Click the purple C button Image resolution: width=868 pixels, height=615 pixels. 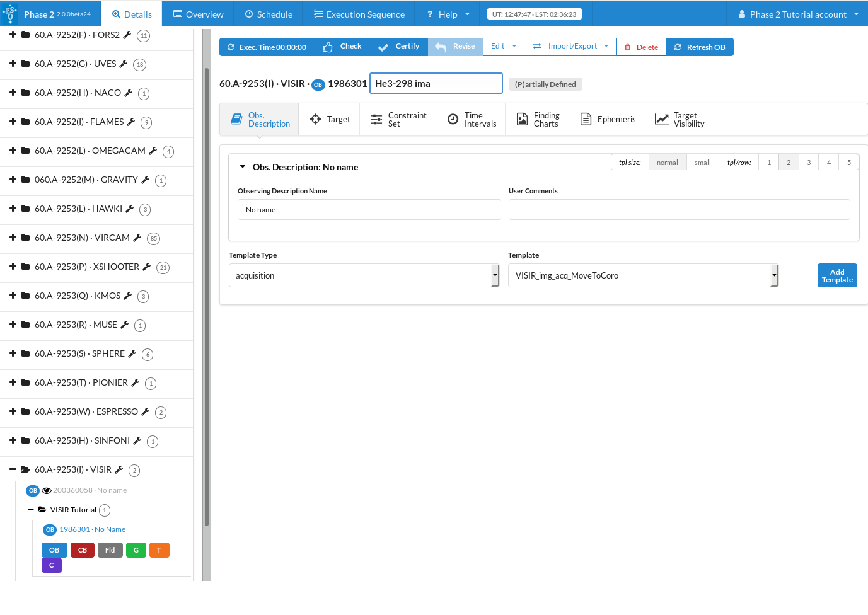point(52,565)
